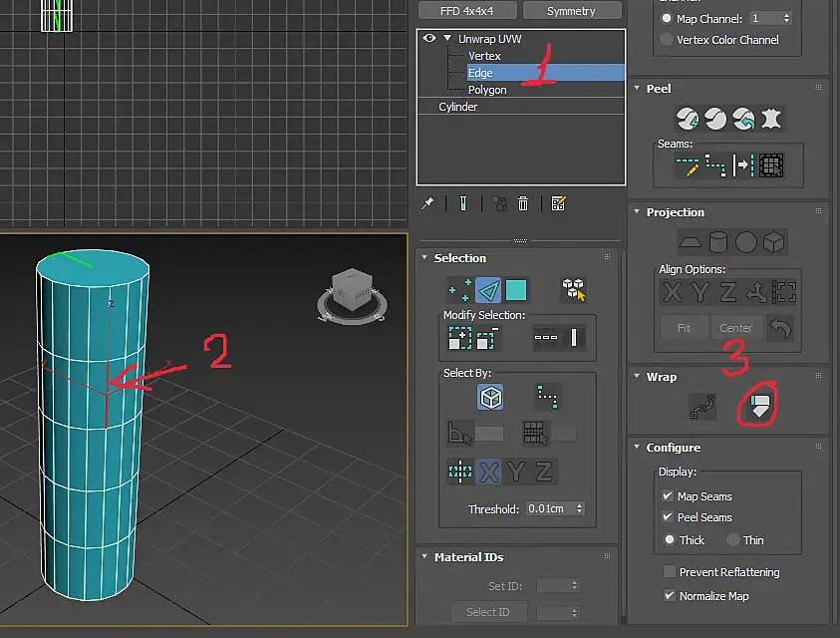This screenshot has width=840, height=638.
Task: Select the cylindrical projection map icon
Action: coord(717,241)
